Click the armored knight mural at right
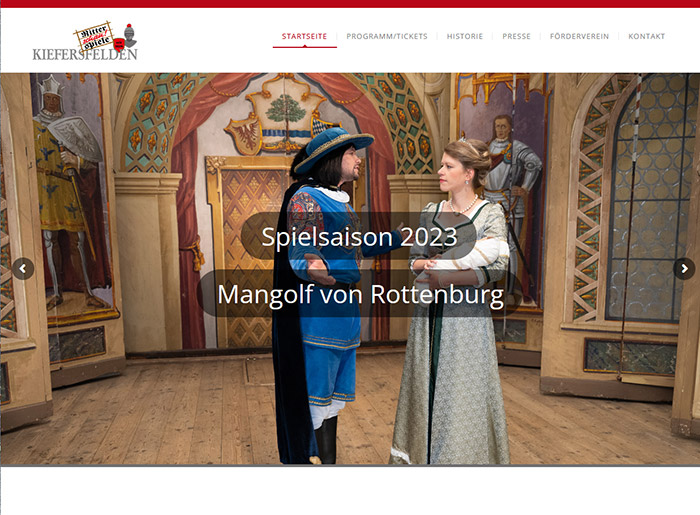This screenshot has height=515, width=700. 509,179
